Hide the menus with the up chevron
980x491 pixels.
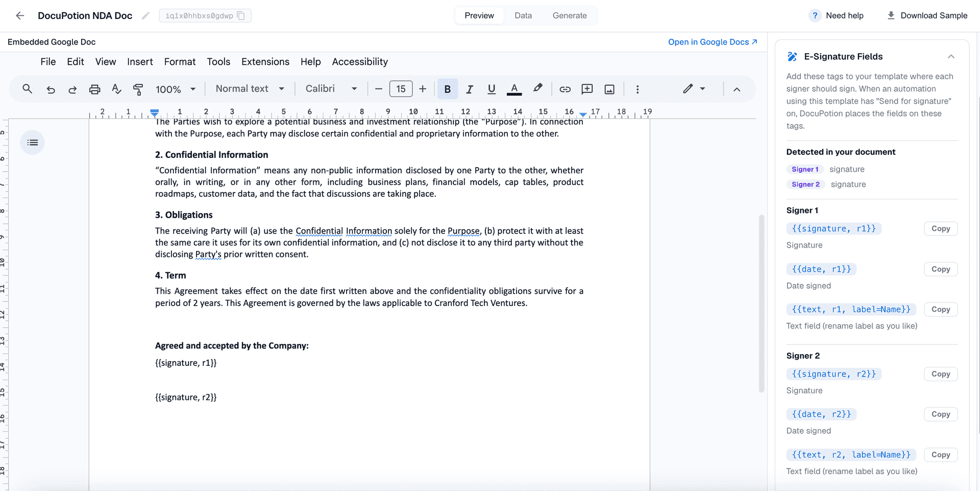pyautogui.click(x=737, y=89)
